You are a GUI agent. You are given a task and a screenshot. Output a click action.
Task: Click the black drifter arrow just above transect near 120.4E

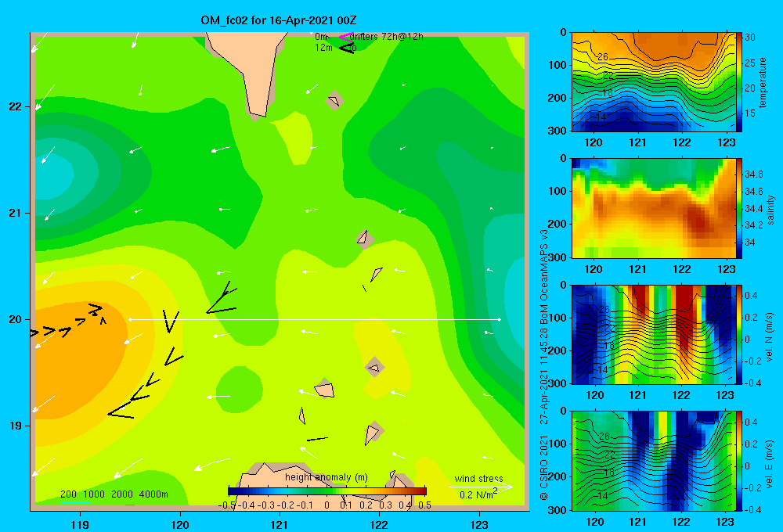(222, 298)
